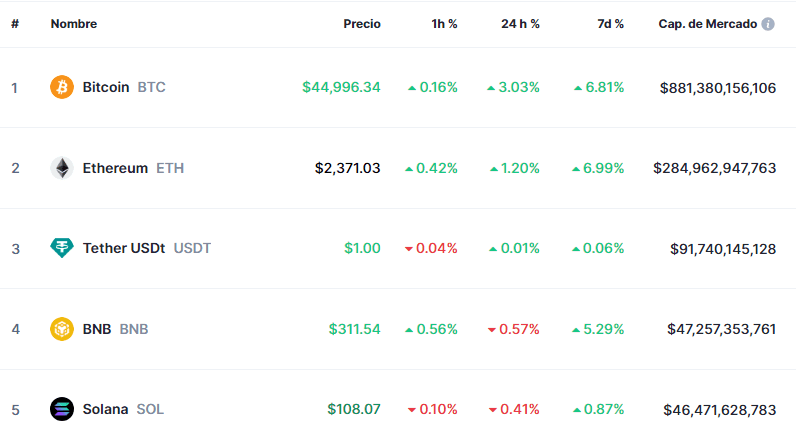Open the Bitcoin name link

pyautogui.click(x=106, y=87)
